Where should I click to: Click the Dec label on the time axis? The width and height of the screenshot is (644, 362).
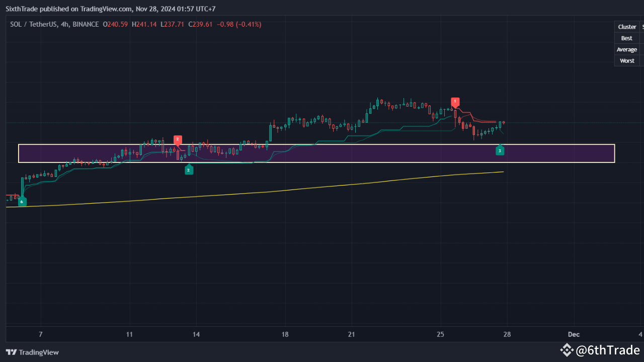[573, 334]
